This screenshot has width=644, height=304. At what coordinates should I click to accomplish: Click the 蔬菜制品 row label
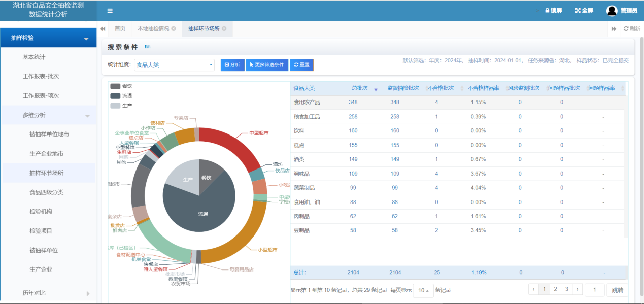tap(304, 188)
